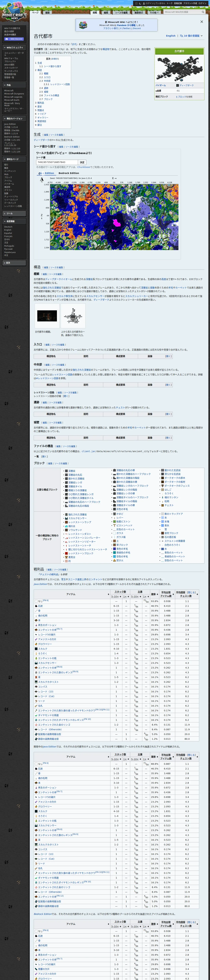This screenshot has height=980, width=210.
Task: Click the 焚き火 campfire icon
Action: [114, 560]
